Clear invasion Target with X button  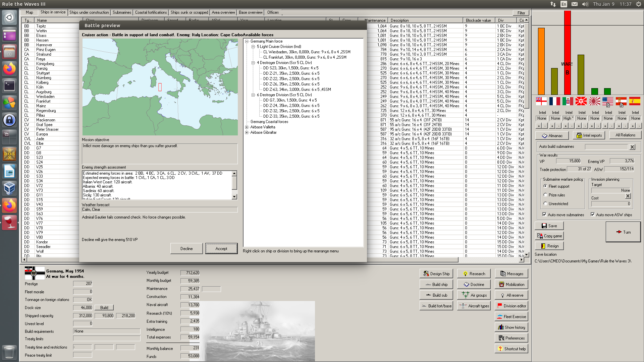628,196
